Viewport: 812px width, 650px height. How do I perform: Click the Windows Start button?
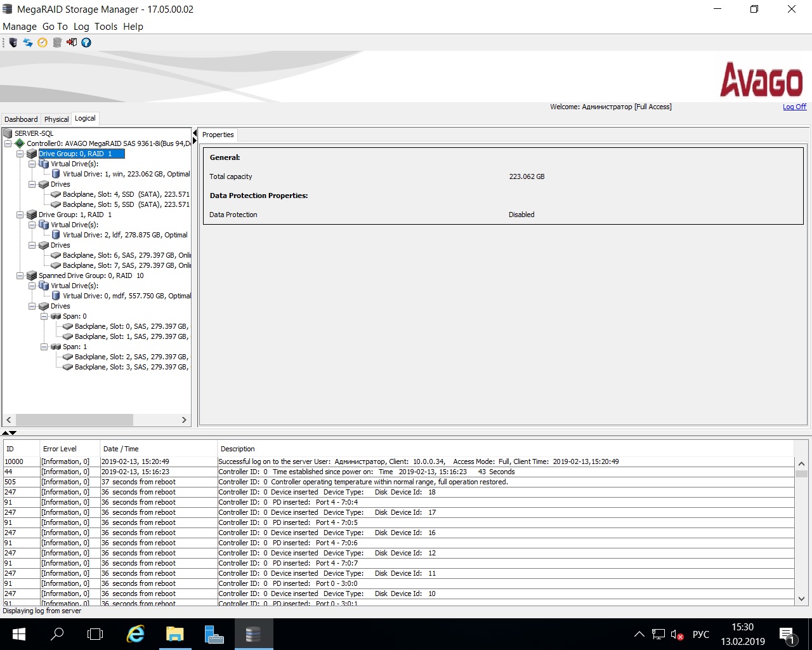click(x=19, y=633)
